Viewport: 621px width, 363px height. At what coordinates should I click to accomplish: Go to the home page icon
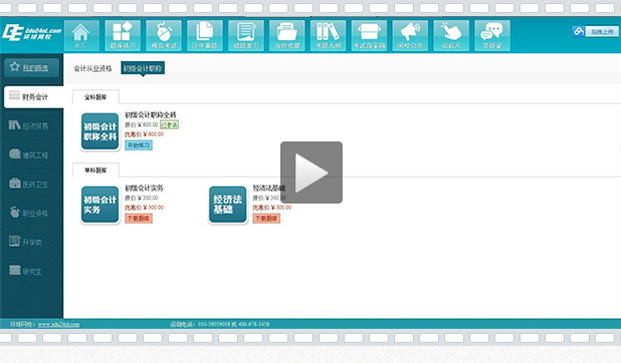(81, 36)
